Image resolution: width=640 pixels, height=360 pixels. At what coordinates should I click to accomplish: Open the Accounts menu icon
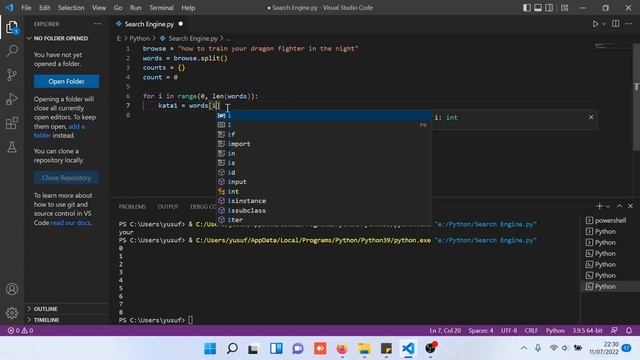click(x=12, y=289)
